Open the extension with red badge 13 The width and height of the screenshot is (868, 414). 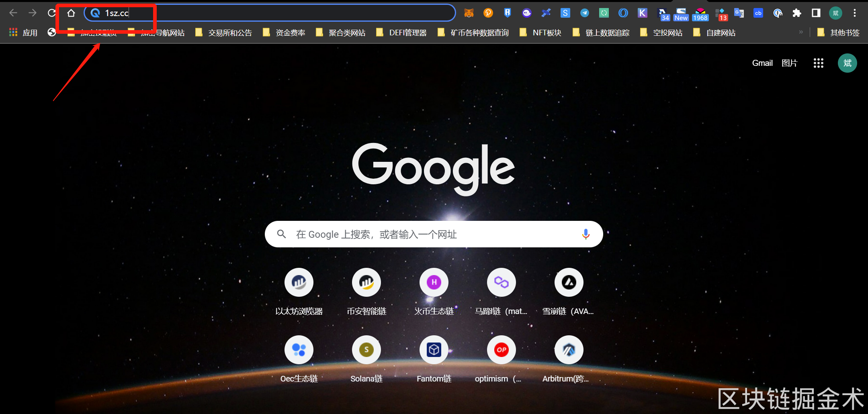[x=721, y=14]
